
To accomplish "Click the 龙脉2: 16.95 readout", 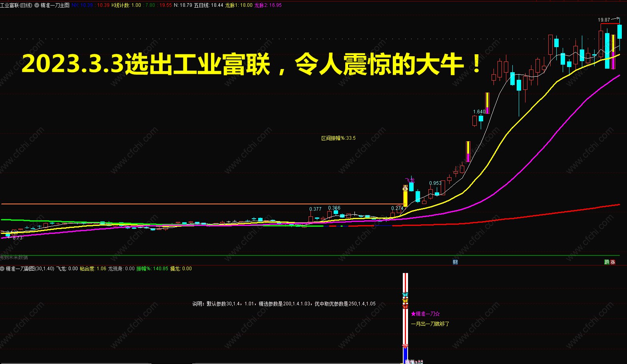I will click(268, 5).
